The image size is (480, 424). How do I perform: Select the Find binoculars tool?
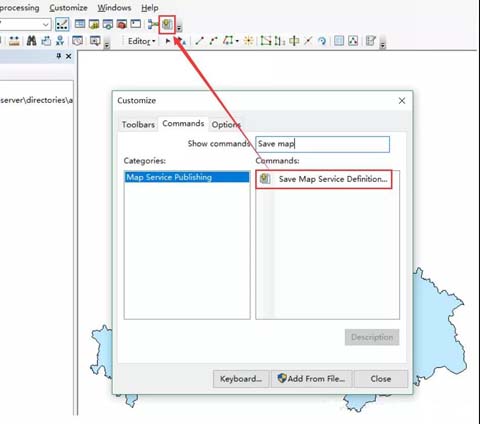coord(31,41)
